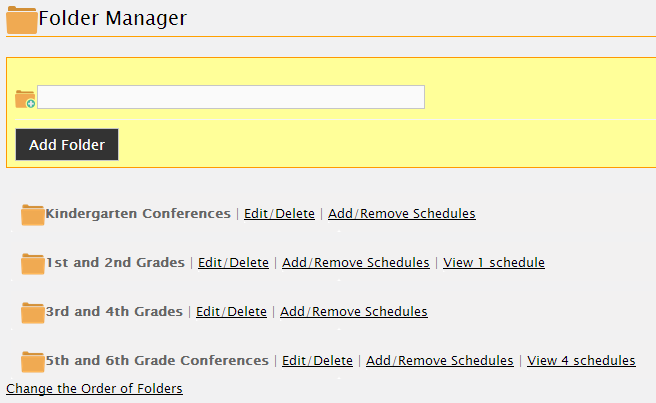Click the View 1 schedule link
This screenshot has width=656, height=403.
pyautogui.click(x=494, y=262)
